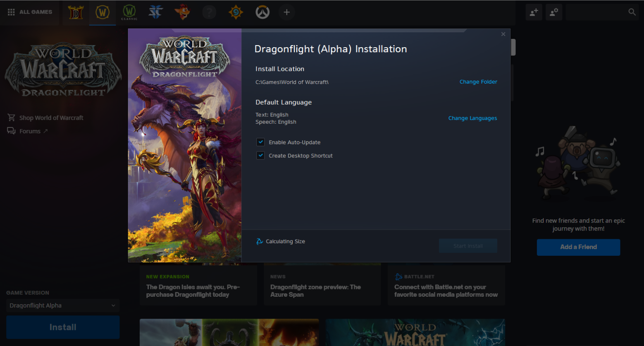Expand the Dragonflight Alpha game version dropdown
The width and height of the screenshot is (644, 346).
(x=63, y=305)
